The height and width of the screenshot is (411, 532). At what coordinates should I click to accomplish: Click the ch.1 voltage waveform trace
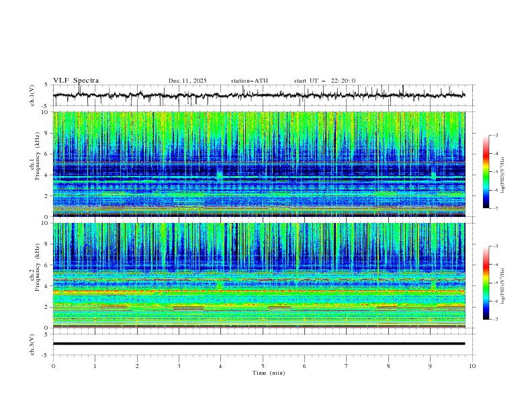[x=259, y=95]
